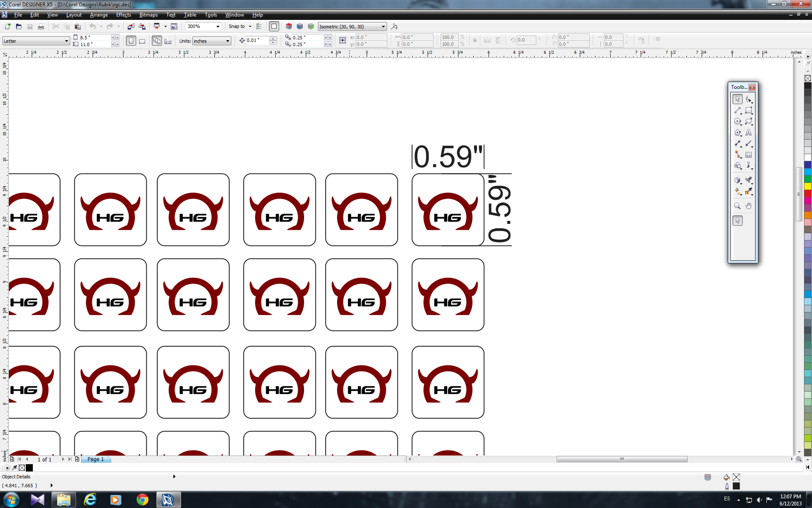This screenshot has height=508, width=812.
Task: Select the Dimension tool in toolbox
Action: (x=738, y=144)
